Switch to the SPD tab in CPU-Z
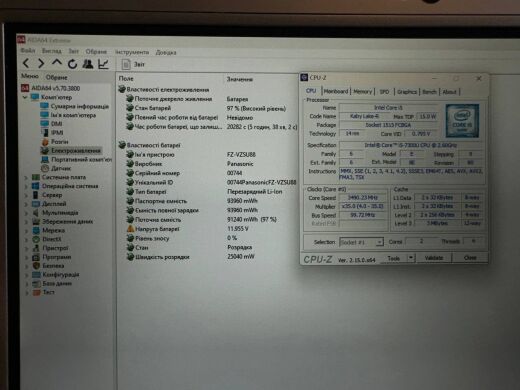This screenshot has height=390, width=520. [384, 92]
